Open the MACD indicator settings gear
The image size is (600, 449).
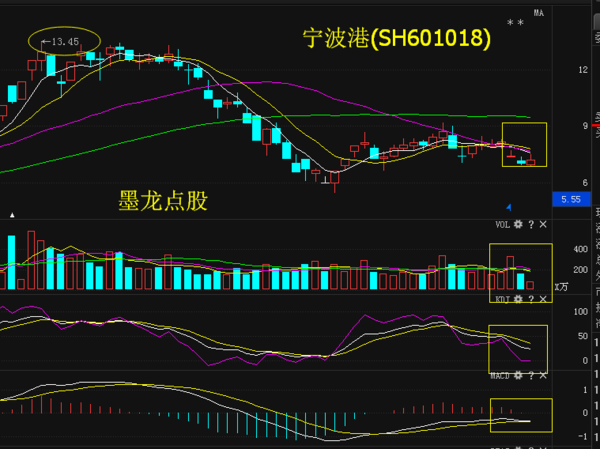(x=518, y=376)
